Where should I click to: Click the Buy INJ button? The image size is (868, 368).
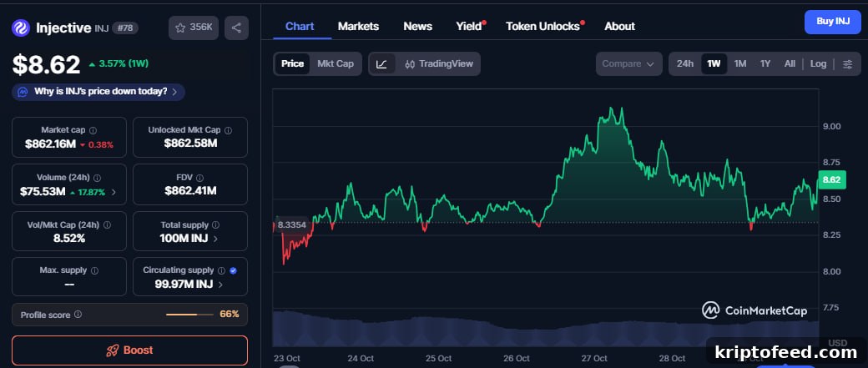[x=833, y=22]
